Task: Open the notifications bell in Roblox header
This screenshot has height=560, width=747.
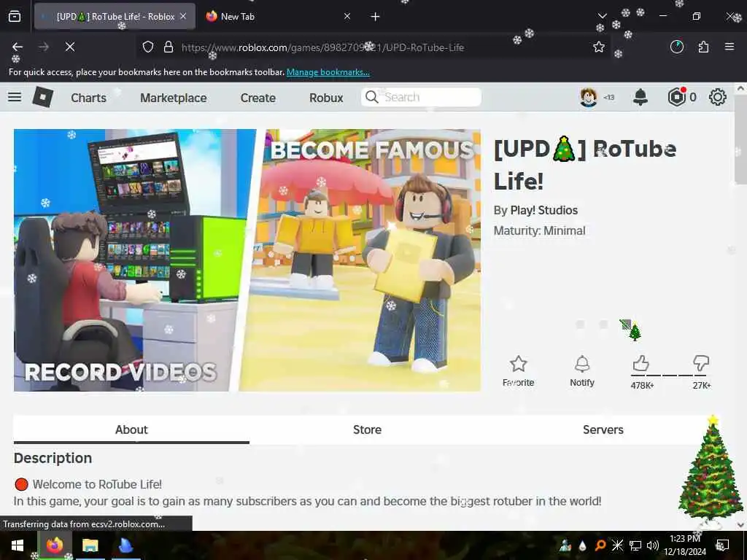Action: pyautogui.click(x=640, y=97)
